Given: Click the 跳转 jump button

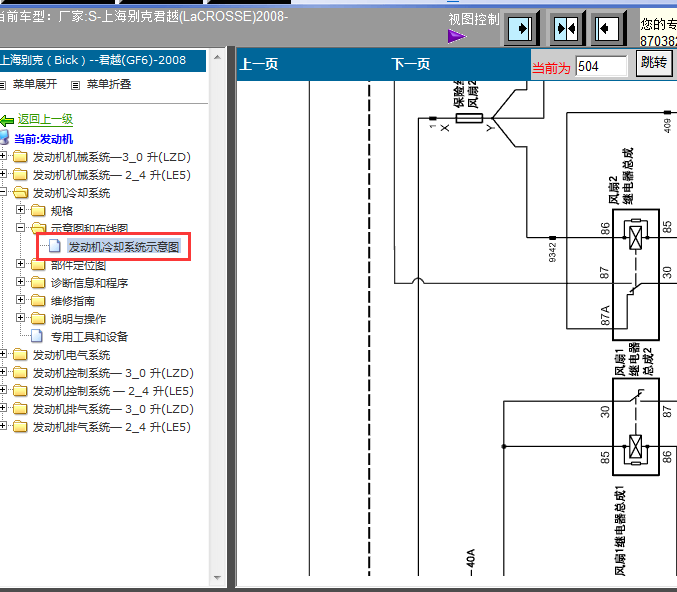Looking at the screenshot, I should [x=654, y=63].
